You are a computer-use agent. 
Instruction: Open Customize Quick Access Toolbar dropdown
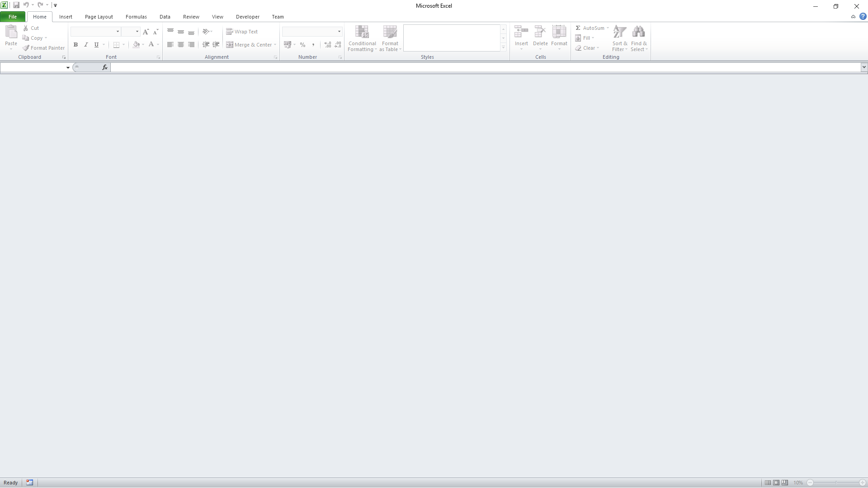[x=55, y=5]
